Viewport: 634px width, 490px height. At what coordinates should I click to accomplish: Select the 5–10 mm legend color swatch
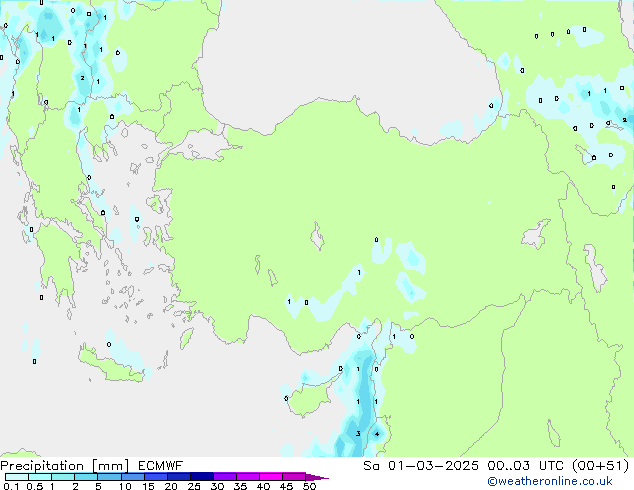point(109,477)
